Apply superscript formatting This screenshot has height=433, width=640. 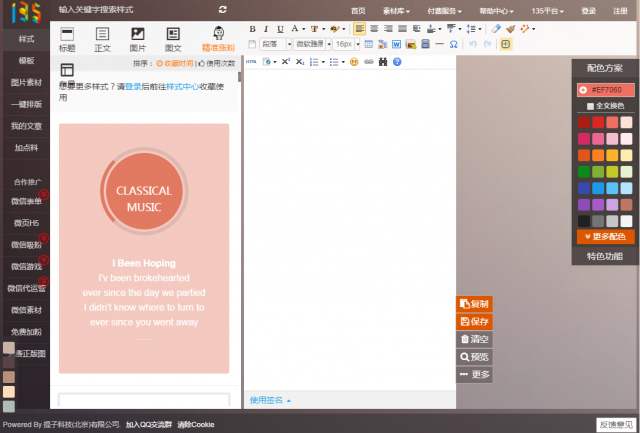click(285, 62)
